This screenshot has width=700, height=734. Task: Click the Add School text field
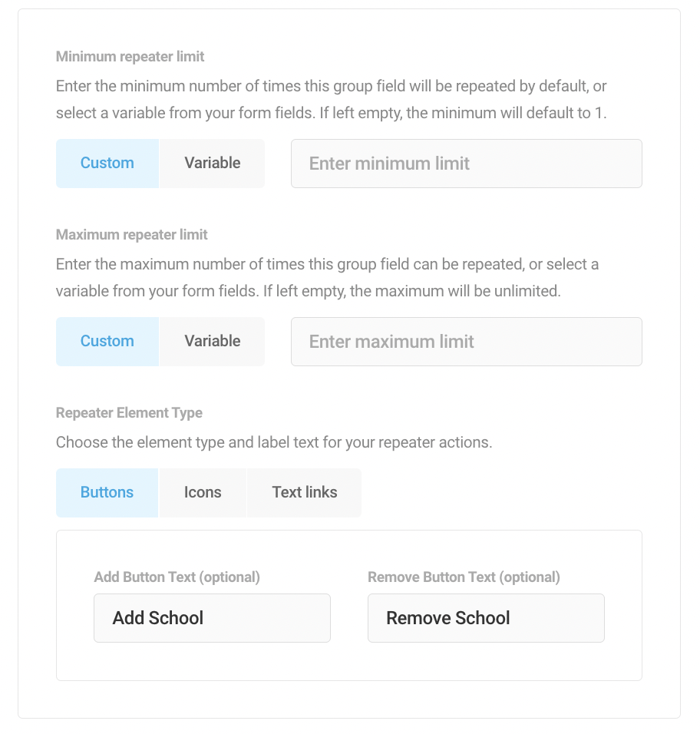coord(212,618)
